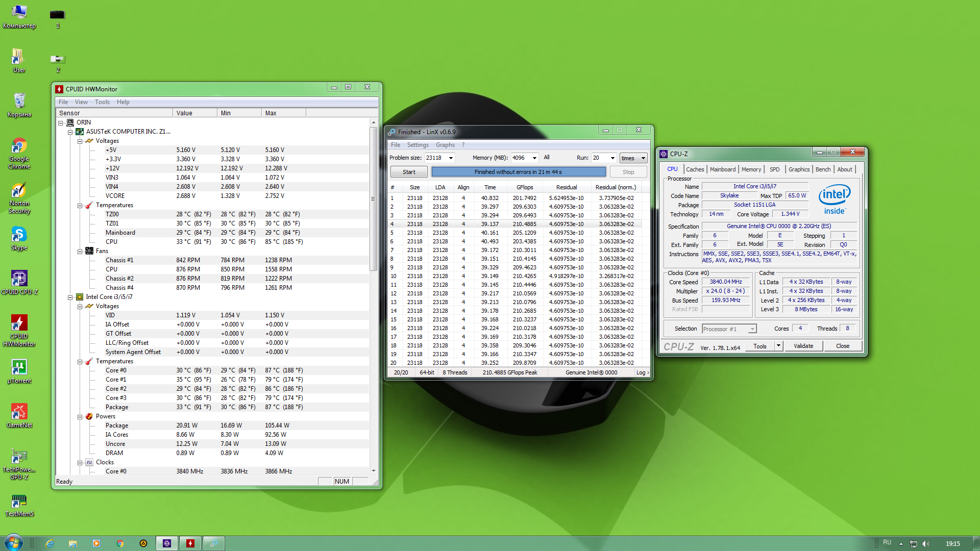Collapse the Powers tree section

[80, 417]
